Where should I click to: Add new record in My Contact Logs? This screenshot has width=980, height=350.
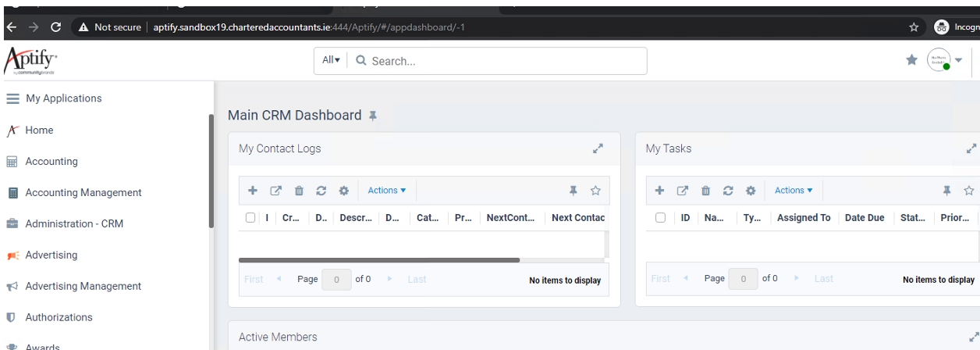point(252,191)
